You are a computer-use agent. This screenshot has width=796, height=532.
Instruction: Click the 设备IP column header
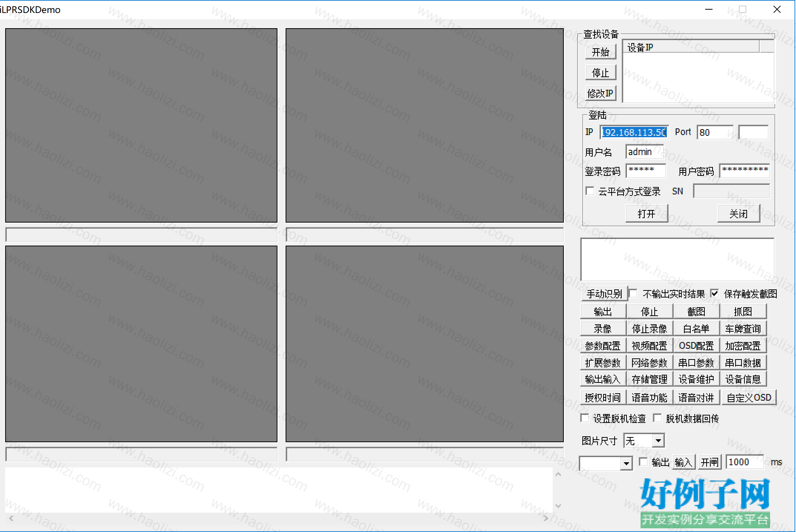691,47
